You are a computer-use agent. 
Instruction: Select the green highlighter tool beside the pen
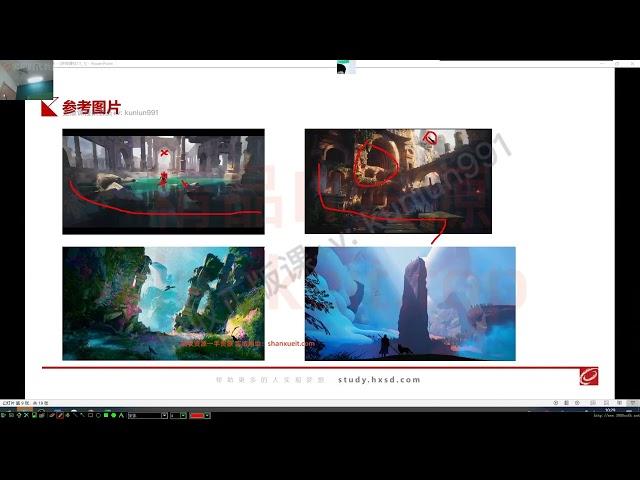point(68,415)
